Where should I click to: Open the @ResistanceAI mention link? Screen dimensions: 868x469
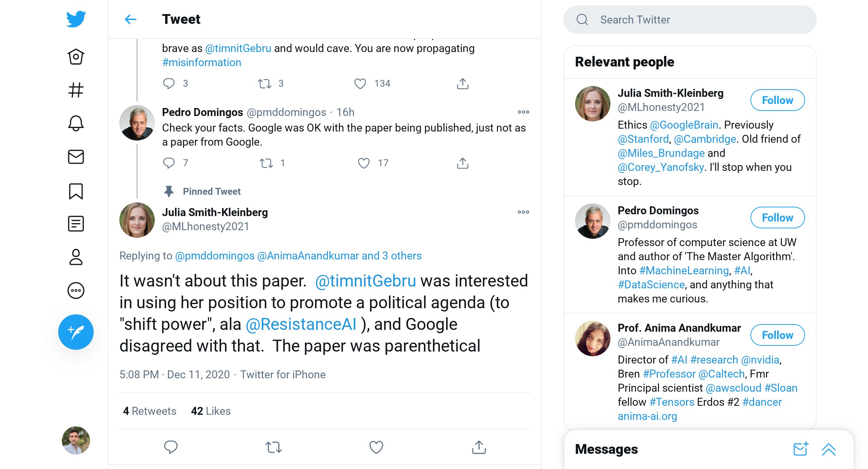point(301,324)
